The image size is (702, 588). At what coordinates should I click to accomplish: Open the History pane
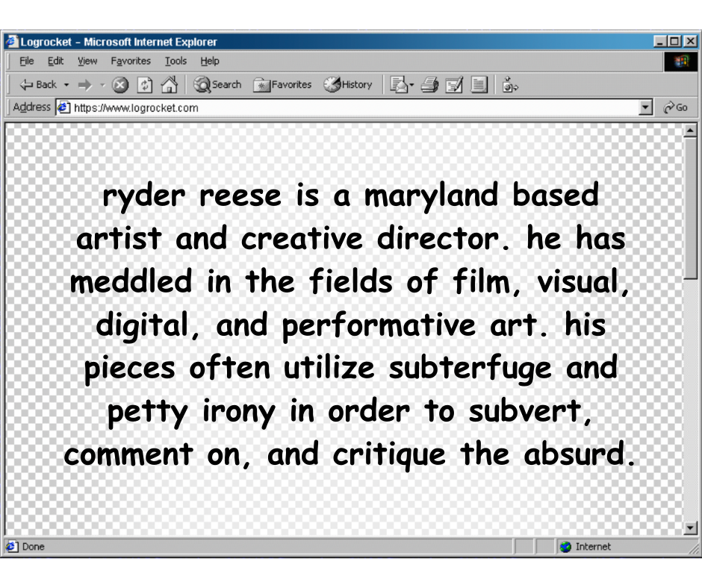click(348, 85)
